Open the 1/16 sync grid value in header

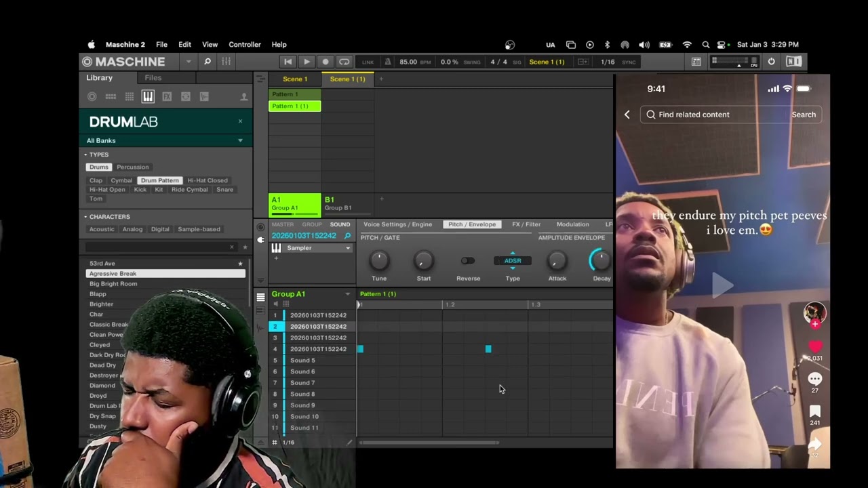point(608,62)
